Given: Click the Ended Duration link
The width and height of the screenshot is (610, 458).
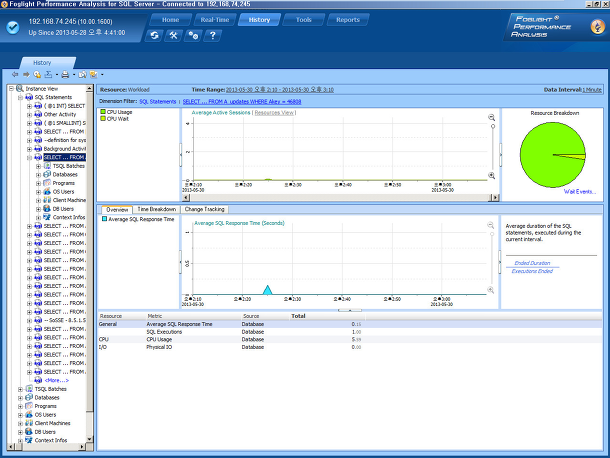Looking at the screenshot, I should [532, 263].
